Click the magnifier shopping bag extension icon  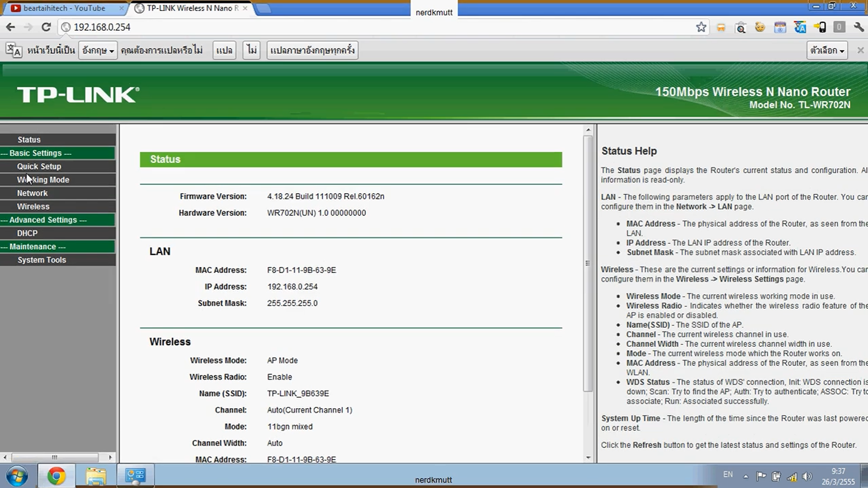[740, 28]
